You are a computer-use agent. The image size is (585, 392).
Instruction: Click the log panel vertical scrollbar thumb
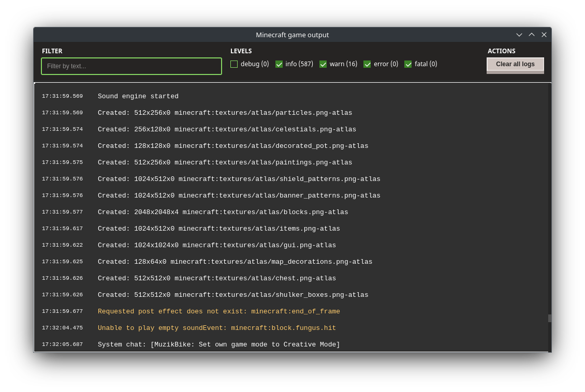pyautogui.click(x=550, y=318)
